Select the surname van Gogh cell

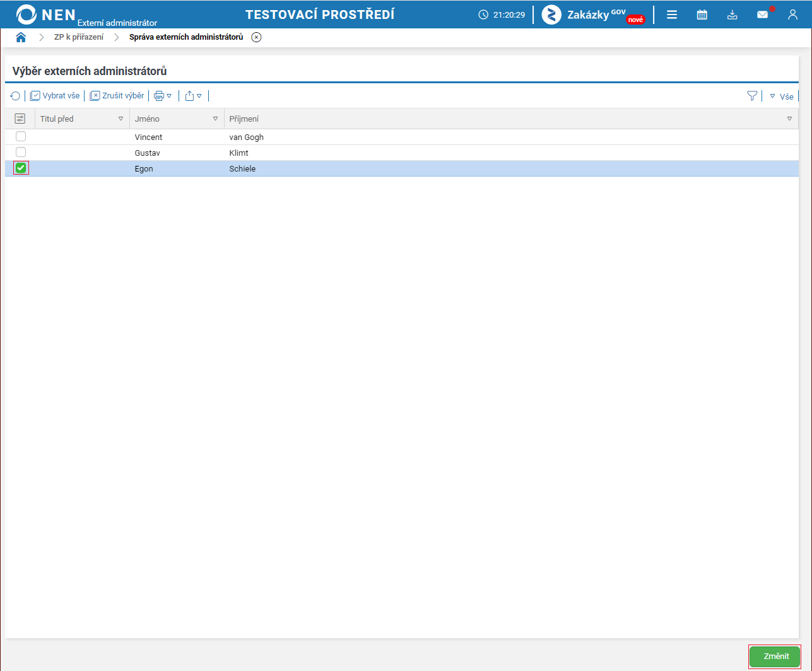click(x=247, y=137)
